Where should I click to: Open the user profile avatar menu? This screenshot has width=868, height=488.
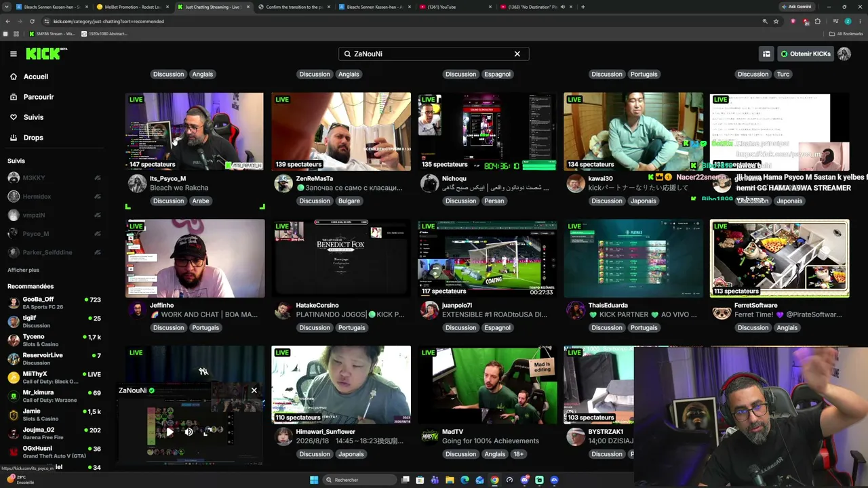[844, 54]
